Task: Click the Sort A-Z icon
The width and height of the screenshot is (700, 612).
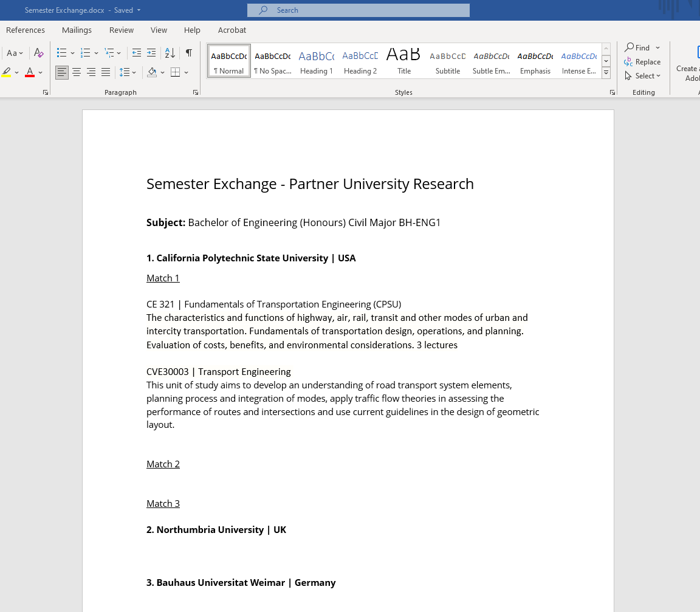Action: (x=170, y=53)
